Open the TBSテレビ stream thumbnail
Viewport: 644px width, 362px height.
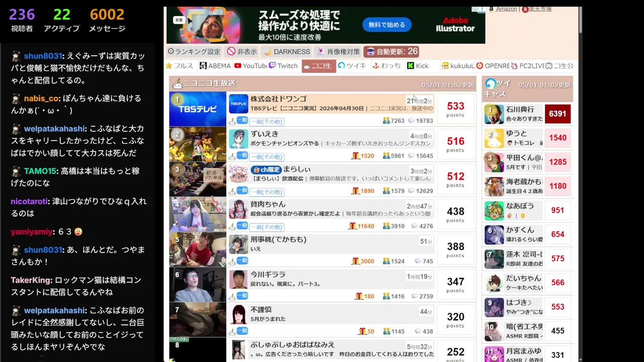[x=198, y=109]
